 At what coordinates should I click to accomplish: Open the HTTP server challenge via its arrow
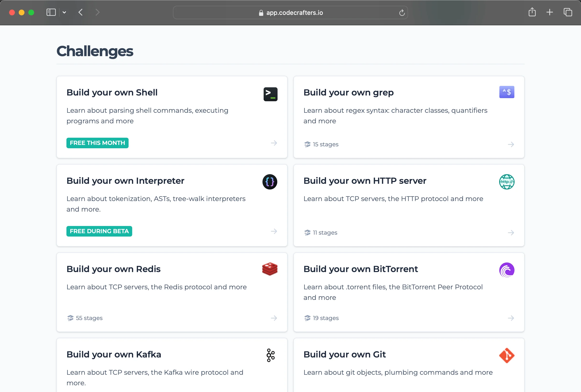click(x=511, y=232)
